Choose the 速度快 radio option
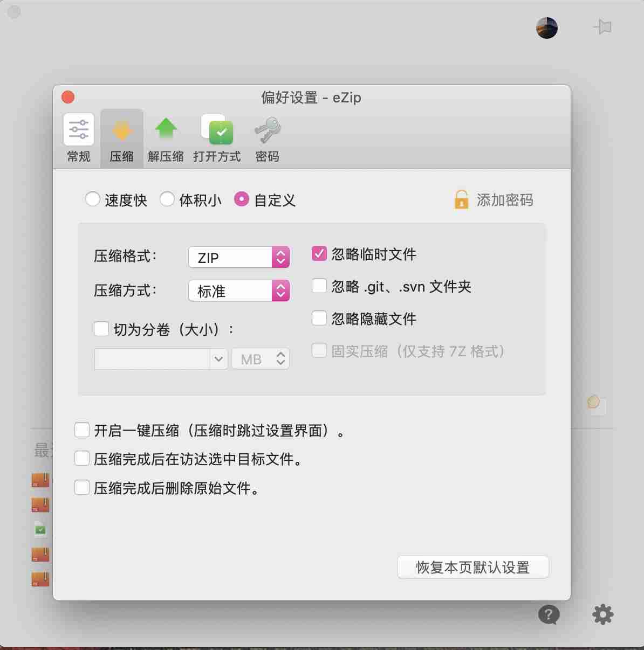This screenshot has height=650, width=644. pos(93,199)
